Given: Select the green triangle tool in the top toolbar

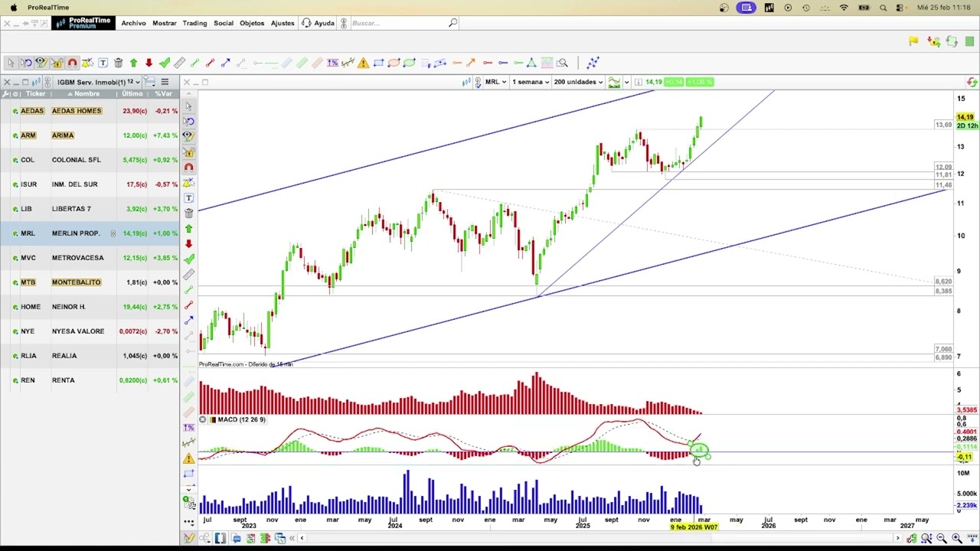Looking at the screenshot, I should 531,63.
